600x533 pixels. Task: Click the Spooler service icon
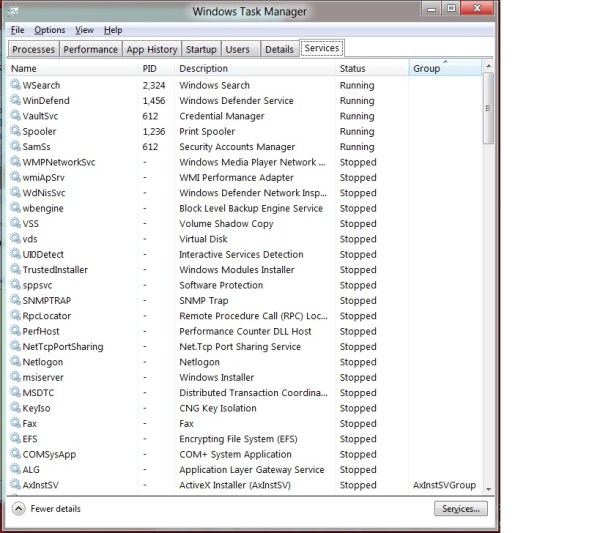click(x=15, y=132)
